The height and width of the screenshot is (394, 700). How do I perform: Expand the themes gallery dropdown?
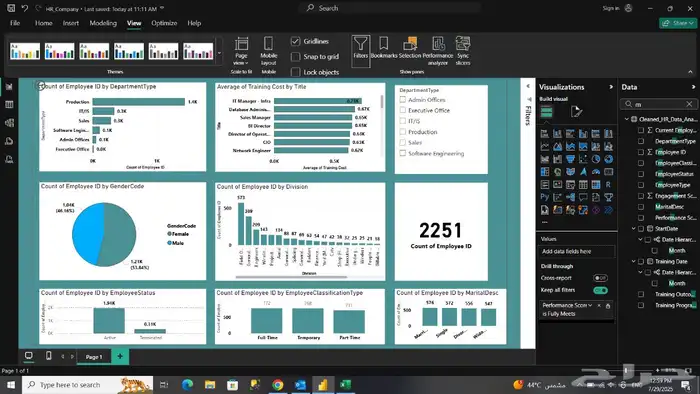click(x=219, y=53)
